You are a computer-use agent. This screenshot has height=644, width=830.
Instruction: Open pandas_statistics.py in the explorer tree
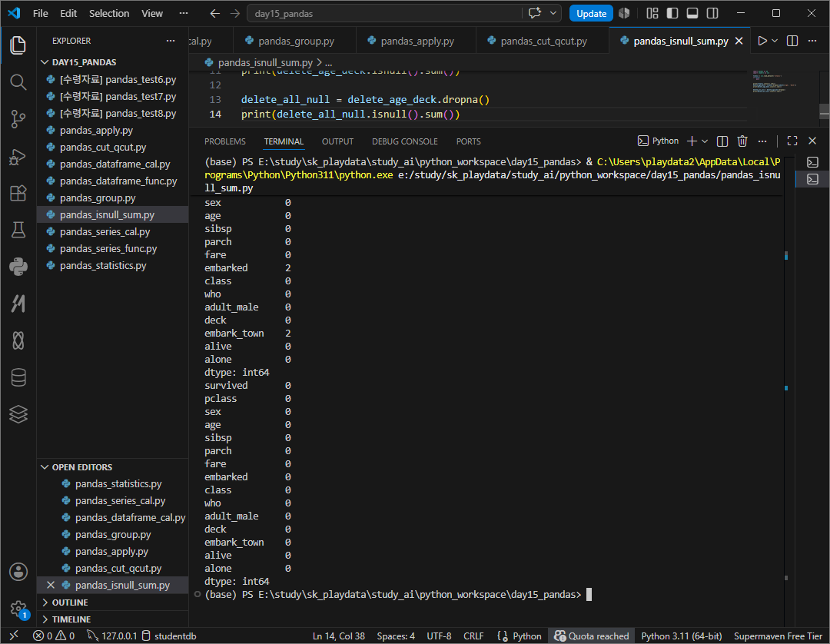113,266
